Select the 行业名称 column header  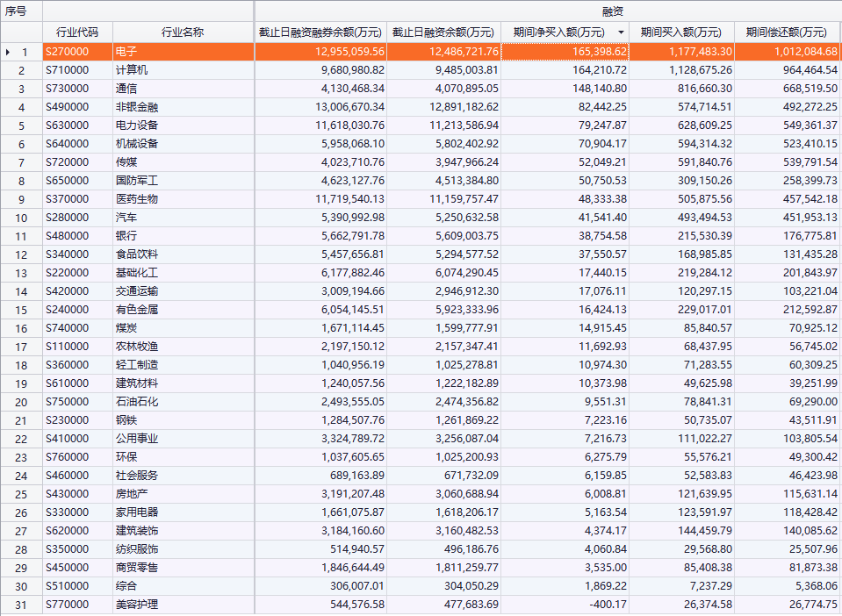183,32
